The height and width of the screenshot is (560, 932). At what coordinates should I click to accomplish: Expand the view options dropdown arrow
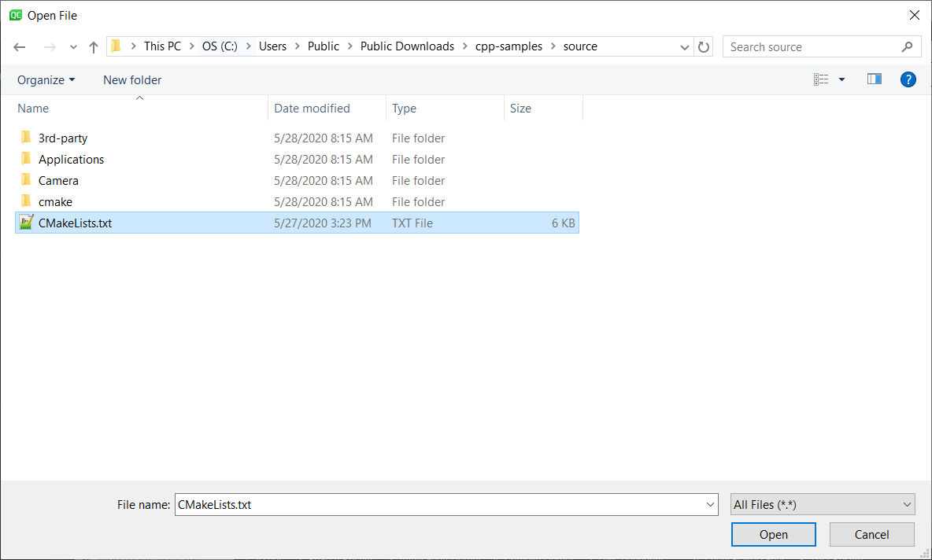pyautogui.click(x=841, y=79)
